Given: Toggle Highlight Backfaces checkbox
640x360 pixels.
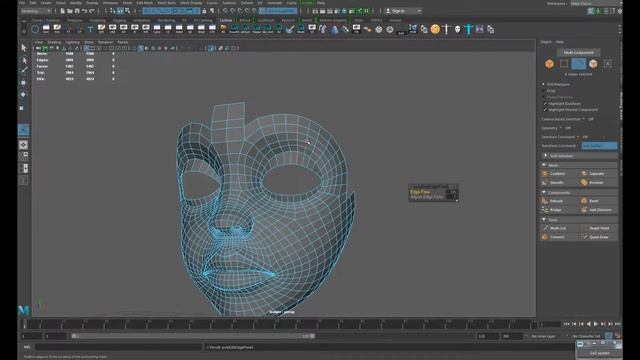Looking at the screenshot, I should tap(545, 104).
